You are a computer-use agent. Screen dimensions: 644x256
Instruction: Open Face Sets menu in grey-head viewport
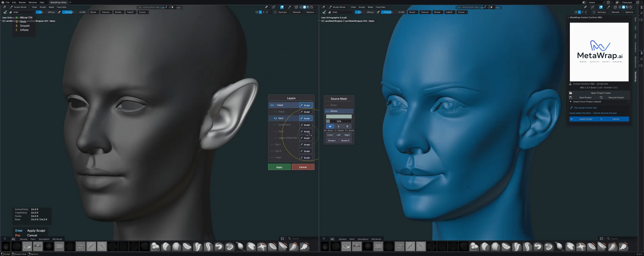(61, 7)
